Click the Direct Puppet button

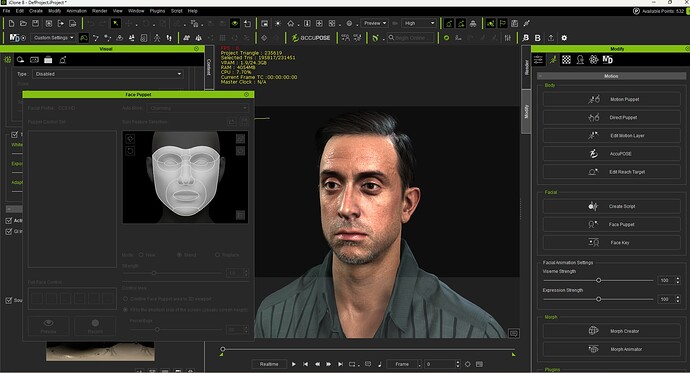(x=612, y=117)
